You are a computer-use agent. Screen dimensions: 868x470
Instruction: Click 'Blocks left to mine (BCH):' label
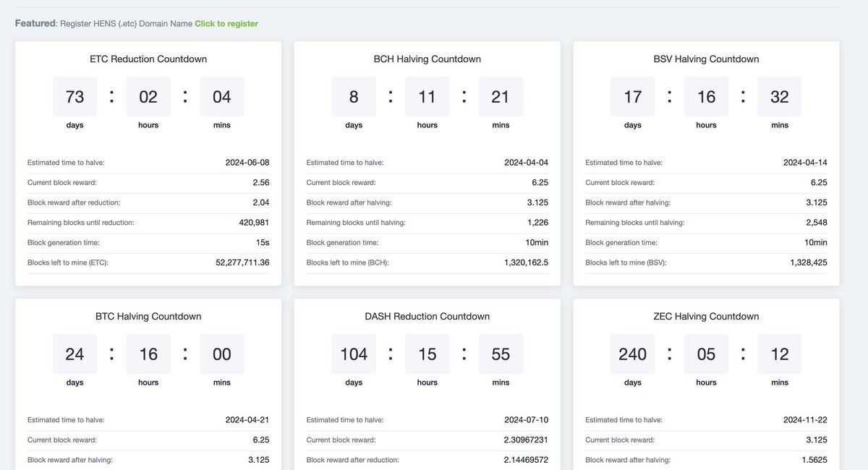(x=348, y=262)
